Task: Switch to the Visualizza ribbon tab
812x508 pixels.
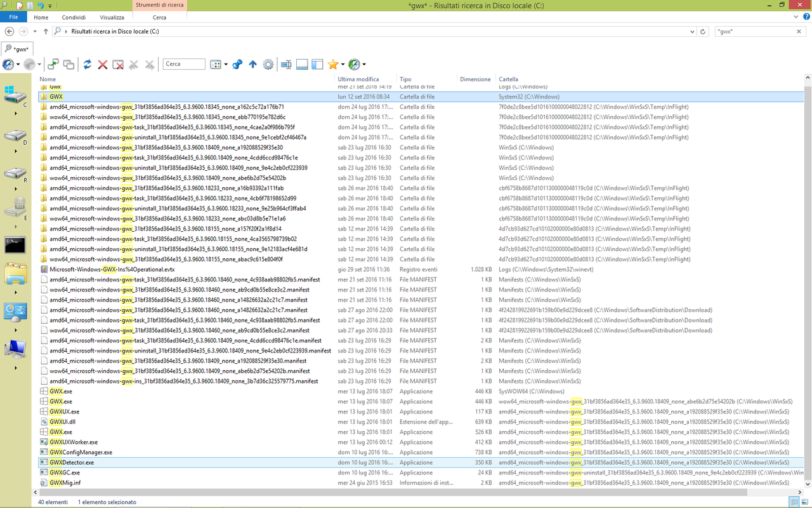Action: [x=112, y=17]
